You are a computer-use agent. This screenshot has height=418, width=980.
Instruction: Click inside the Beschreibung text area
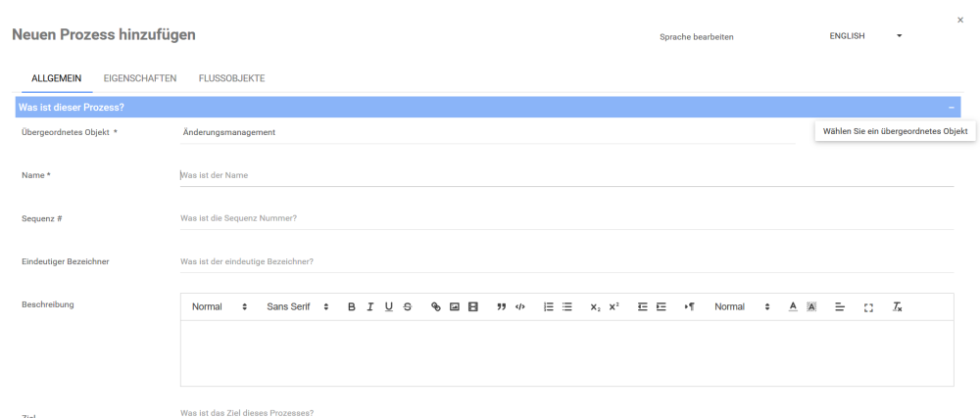coord(566,353)
